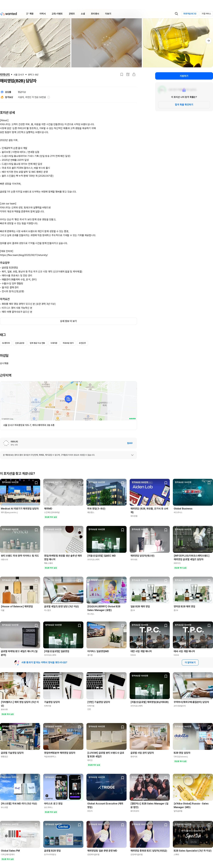This screenshot has width=213, height=868.
Task: Select the 자유로운 휴가 tag
Action: click(x=68, y=343)
